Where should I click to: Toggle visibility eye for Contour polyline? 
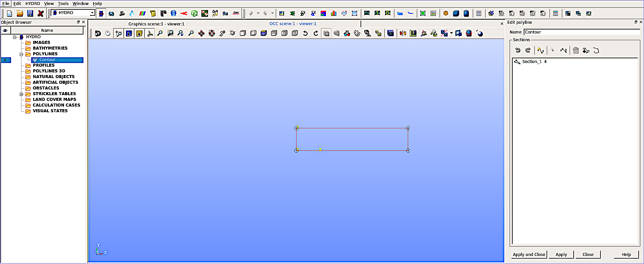(5, 60)
